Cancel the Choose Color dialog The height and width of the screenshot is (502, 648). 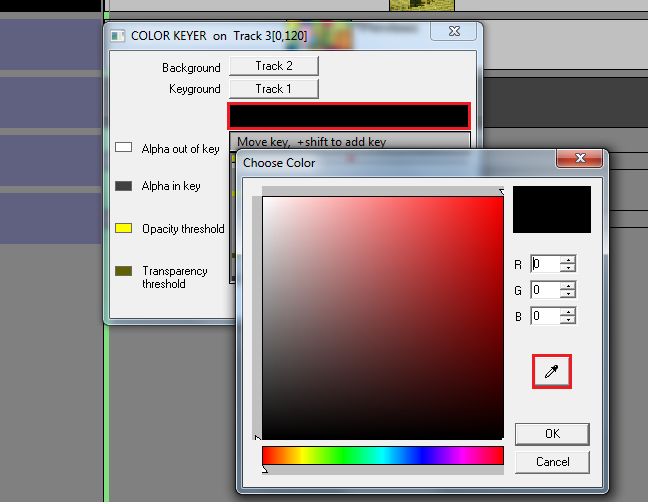pyautogui.click(x=552, y=462)
